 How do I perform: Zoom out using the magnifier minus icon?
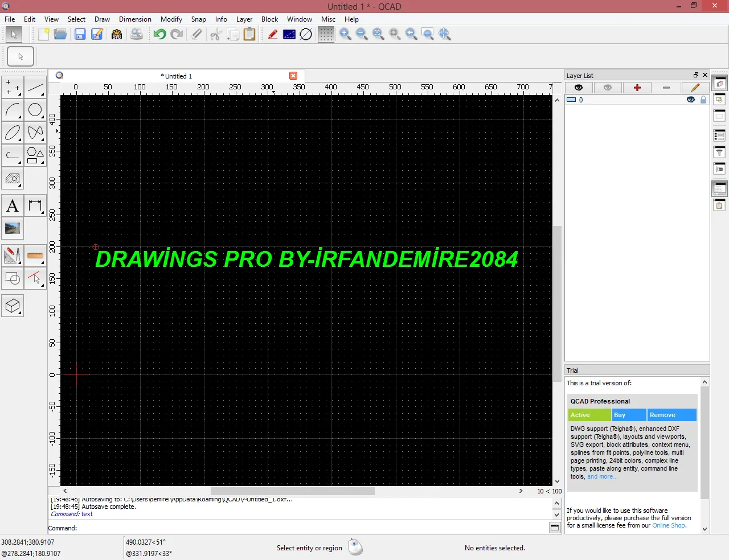[x=362, y=34]
